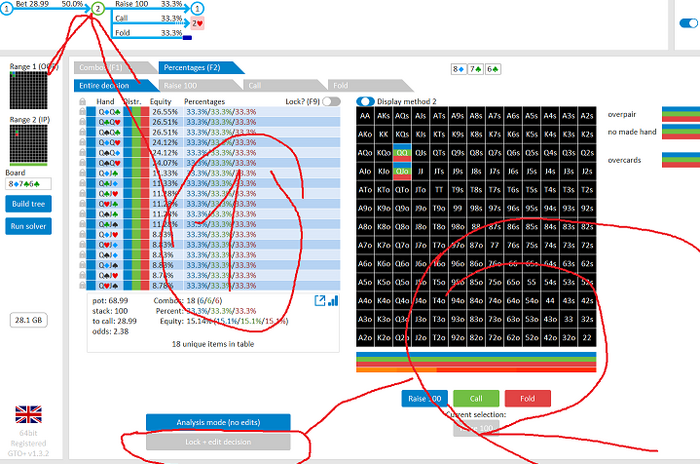
Task: Click the red Fold button
Action: point(528,398)
